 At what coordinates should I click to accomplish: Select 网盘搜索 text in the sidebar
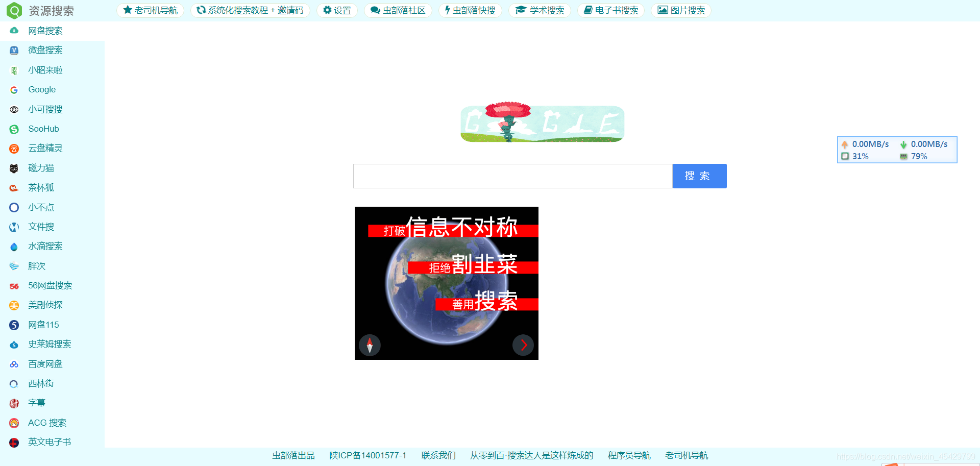45,31
